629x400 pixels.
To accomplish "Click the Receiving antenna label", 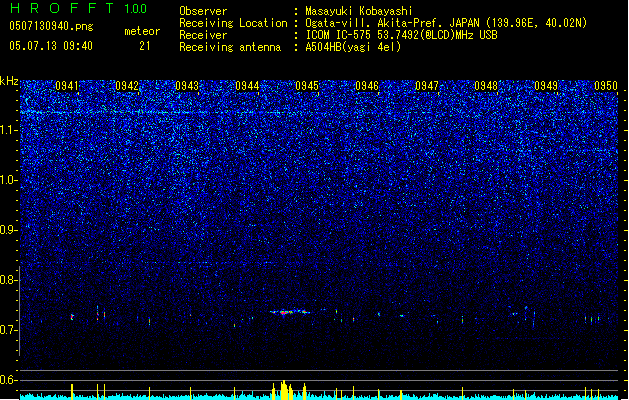I will (x=230, y=47).
